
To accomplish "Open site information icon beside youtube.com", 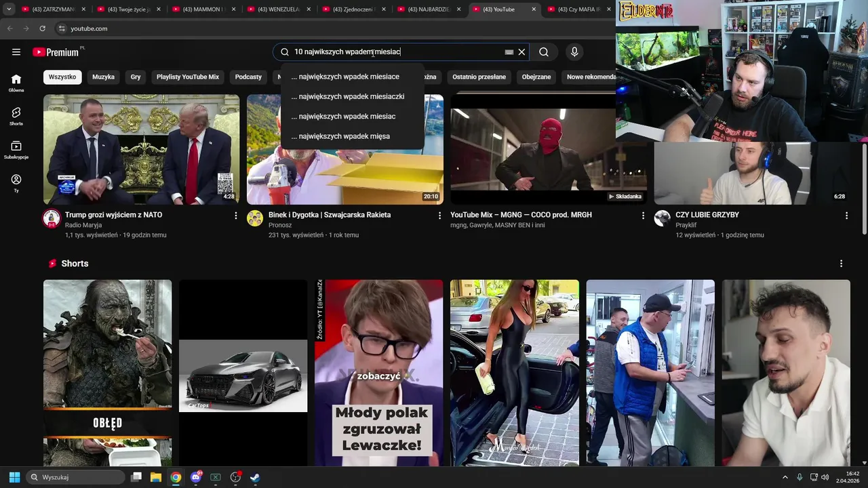I will point(61,28).
